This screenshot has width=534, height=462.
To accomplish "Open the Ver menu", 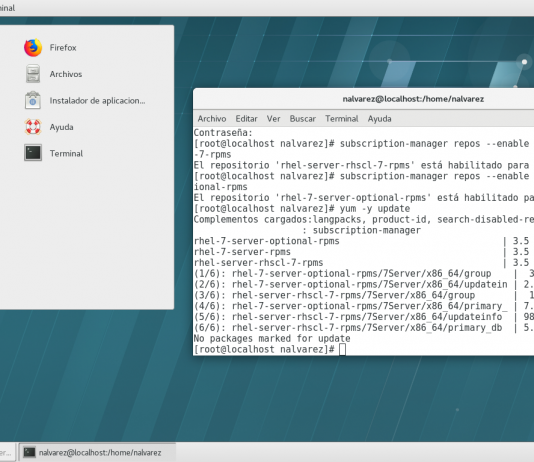I will point(273,118).
